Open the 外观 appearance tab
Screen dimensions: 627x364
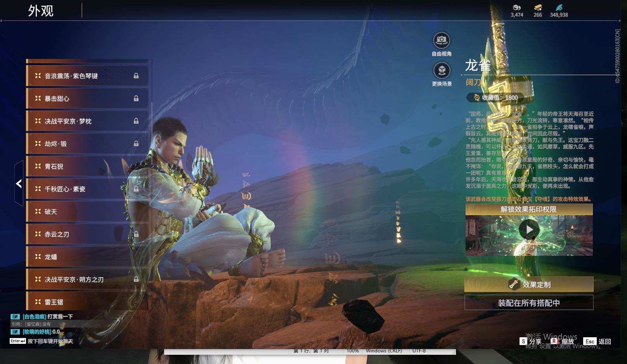point(41,11)
